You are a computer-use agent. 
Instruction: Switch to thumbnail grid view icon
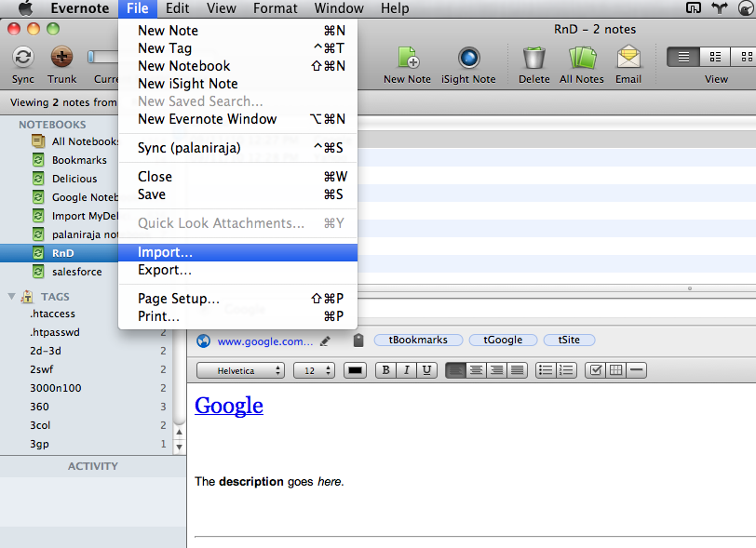(746, 57)
